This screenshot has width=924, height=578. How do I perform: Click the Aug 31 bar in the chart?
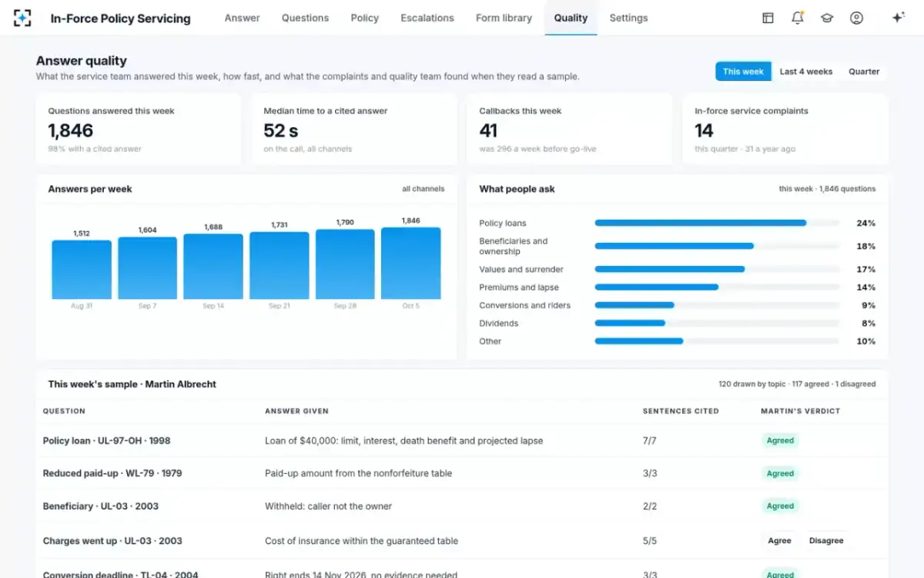coord(82,270)
